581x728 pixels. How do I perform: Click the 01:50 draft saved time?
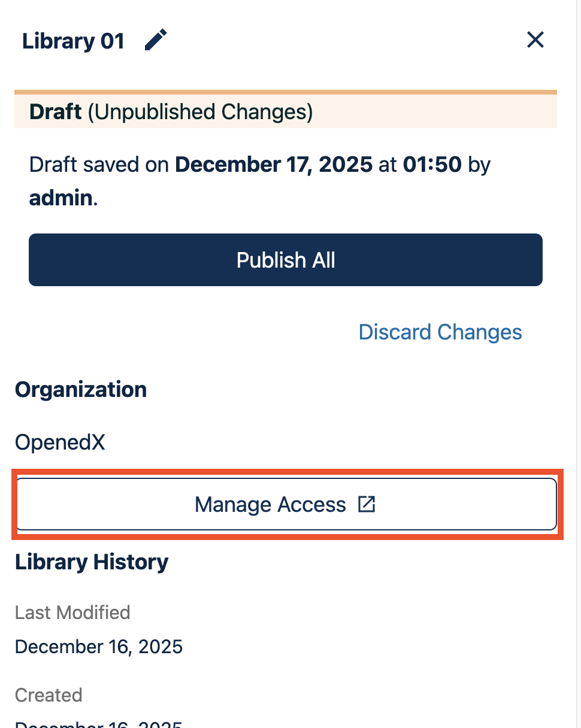coord(432,164)
